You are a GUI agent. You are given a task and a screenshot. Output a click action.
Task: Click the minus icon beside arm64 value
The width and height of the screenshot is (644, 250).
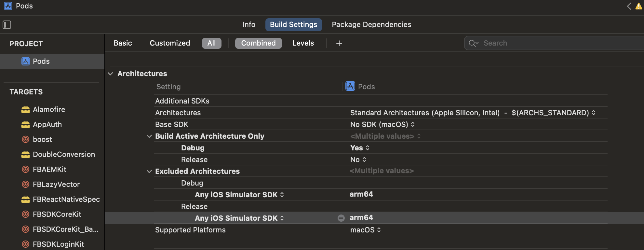coord(341,218)
